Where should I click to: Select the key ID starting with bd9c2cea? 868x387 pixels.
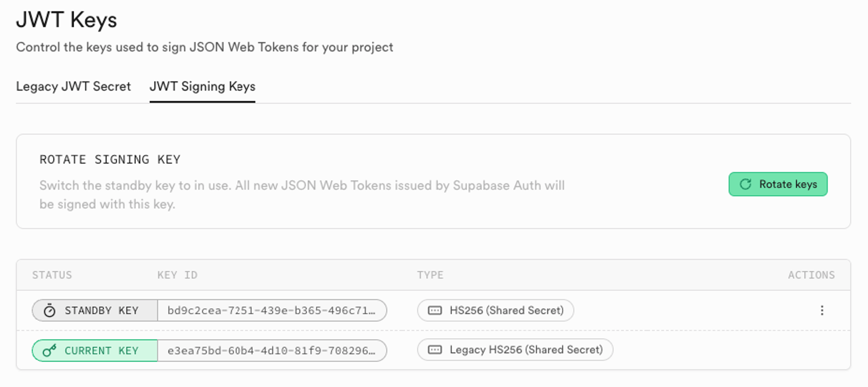click(x=271, y=310)
